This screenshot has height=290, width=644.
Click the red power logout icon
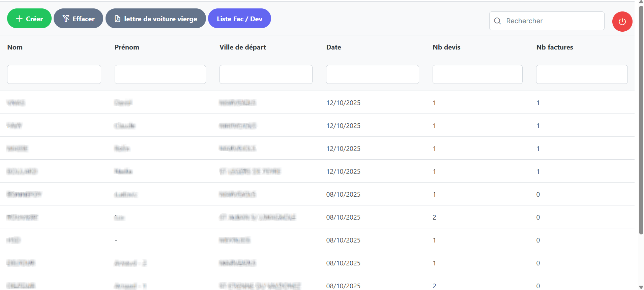click(622, 22)
